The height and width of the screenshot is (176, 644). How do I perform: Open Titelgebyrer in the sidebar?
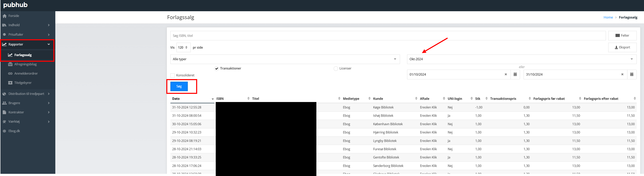pos(23,83)
